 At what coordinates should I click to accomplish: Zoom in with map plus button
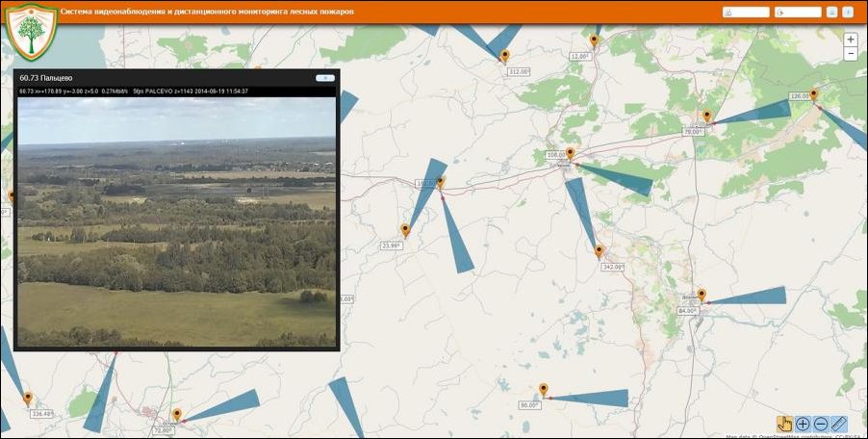[x=851, y=39]
